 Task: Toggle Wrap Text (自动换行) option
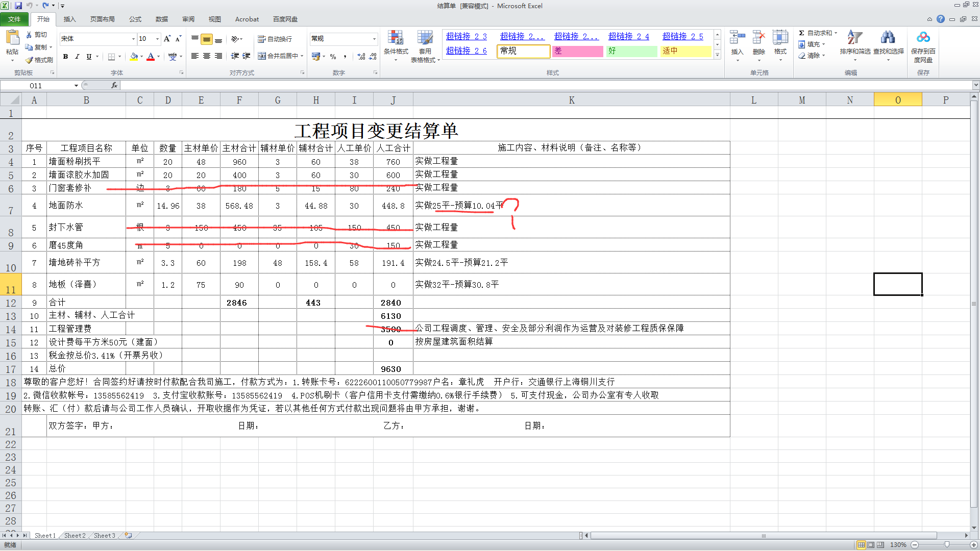coord(275,39)
